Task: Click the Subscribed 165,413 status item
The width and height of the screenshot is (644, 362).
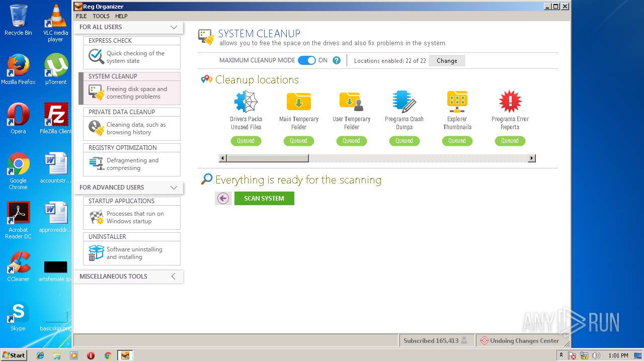Action: click(x=436, y=340)
